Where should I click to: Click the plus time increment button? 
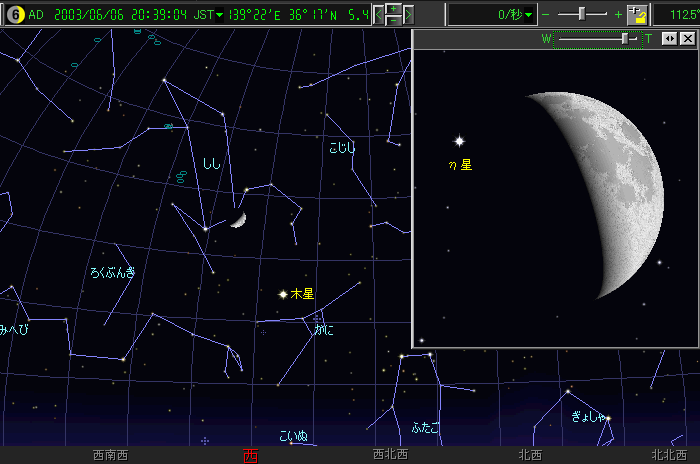tap(394, 9)
